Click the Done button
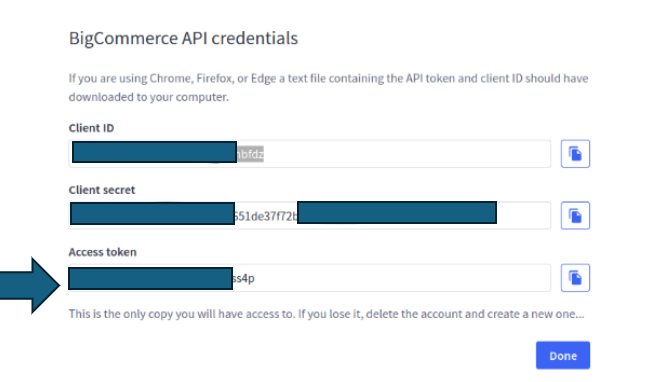The height and width of the screenshot is (382, 670). pyautogui.click(x=563, y=356)
